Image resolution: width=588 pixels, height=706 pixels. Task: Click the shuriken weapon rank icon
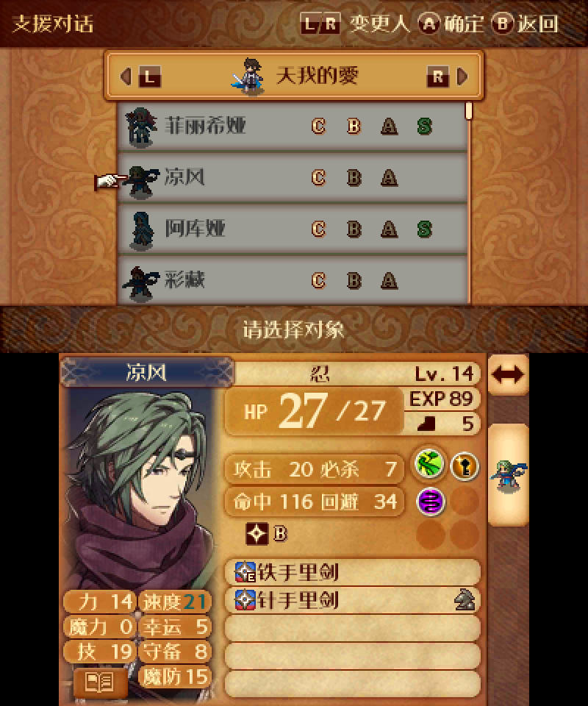pyautogui.click(x=257, y=534)
